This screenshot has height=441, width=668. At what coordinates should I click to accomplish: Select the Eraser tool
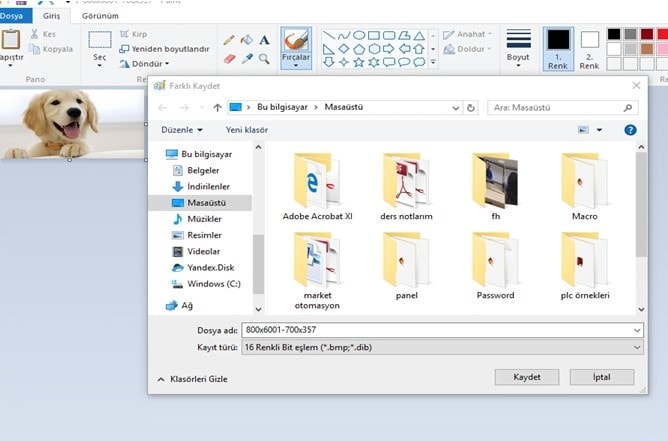[229, 59]
